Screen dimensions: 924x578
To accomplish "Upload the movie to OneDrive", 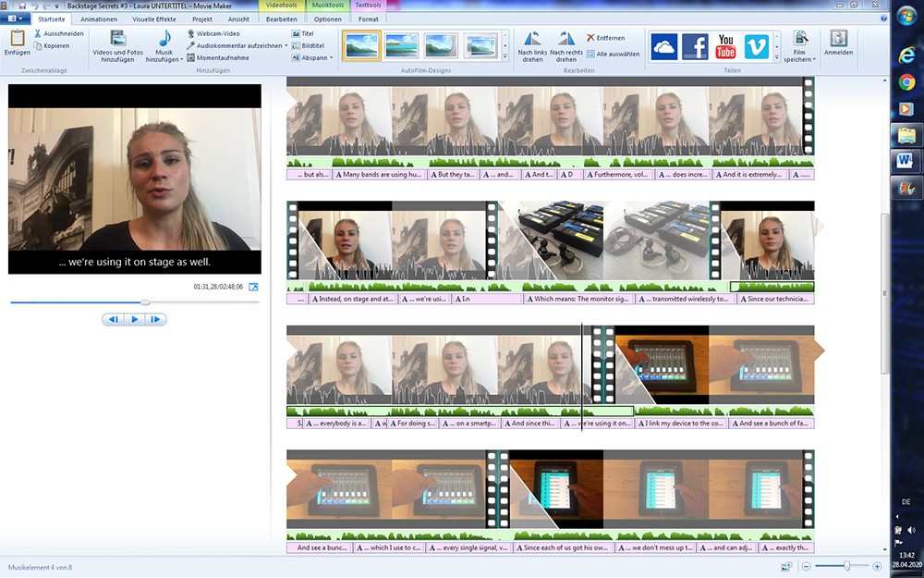I will pos(663,46).
